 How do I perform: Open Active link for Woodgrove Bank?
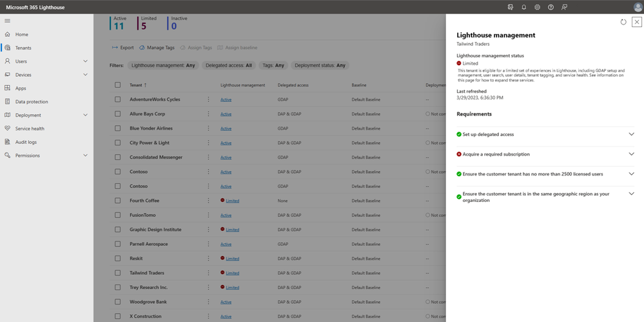pyautogui.click(x=226, y=302)
